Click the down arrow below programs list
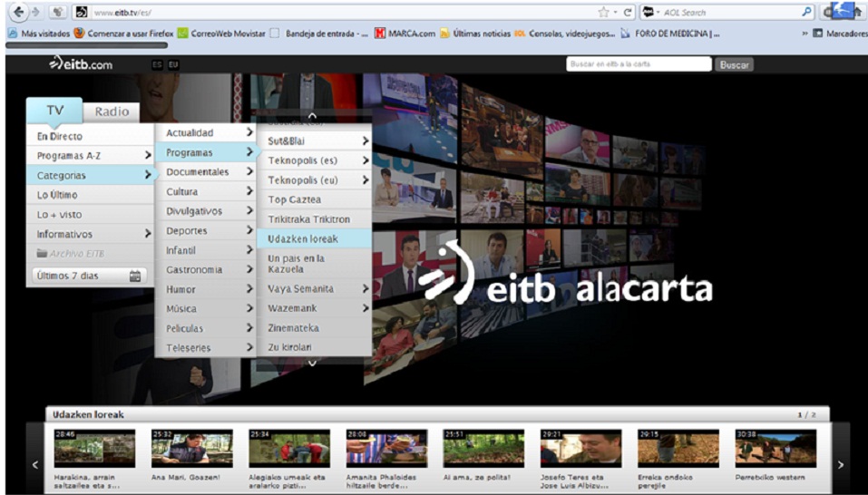The width and height of the screenshot is (868, 495). coord(312,363)
